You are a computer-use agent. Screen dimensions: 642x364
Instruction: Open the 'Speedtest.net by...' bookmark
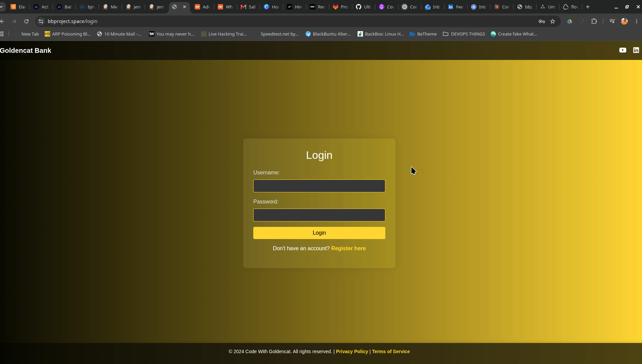[276, 34]
